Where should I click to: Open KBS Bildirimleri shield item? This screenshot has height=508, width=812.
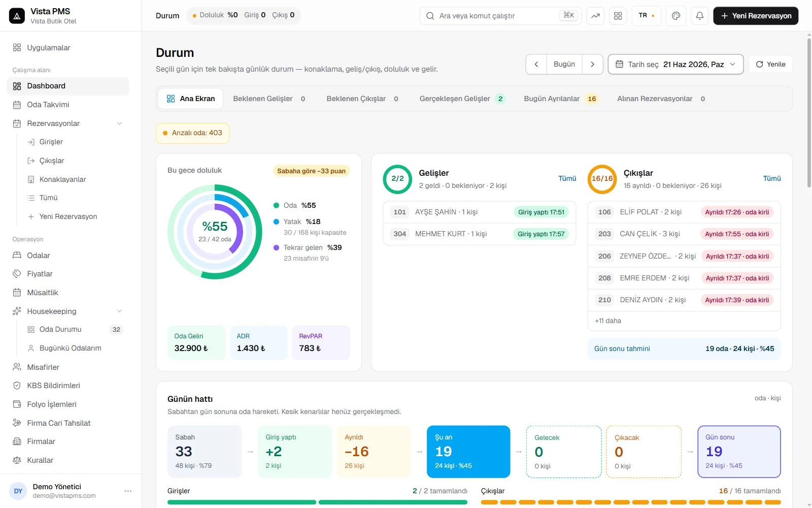point(68,386)
